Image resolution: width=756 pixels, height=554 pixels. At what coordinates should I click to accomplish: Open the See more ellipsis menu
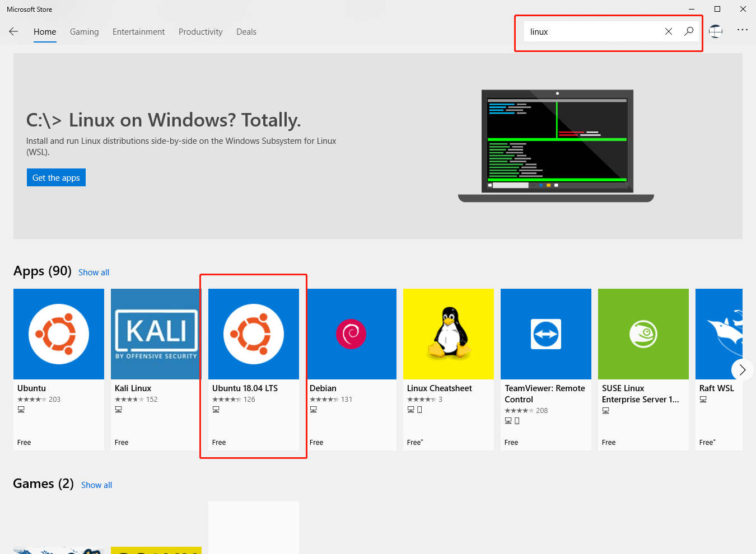pos(743,30)
